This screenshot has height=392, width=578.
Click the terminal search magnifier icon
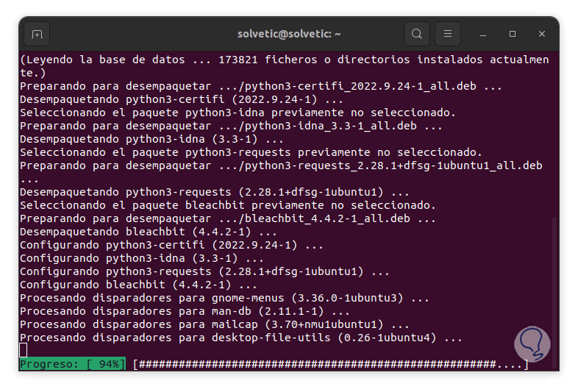click(x=417, y=34)
